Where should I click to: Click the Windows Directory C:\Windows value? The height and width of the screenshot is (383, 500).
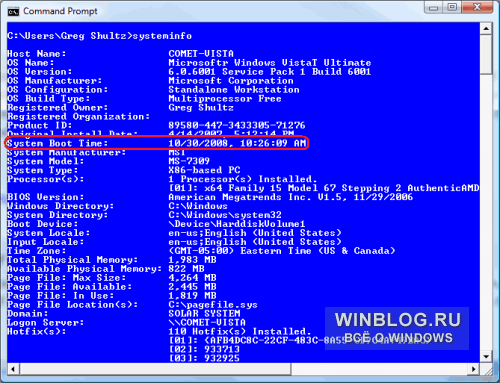pos(198,206)
